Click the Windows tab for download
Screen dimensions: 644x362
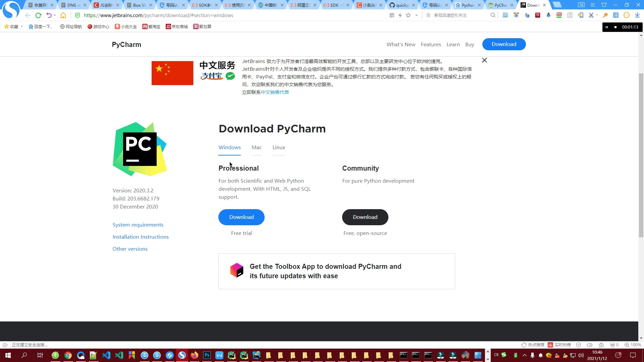229,147
